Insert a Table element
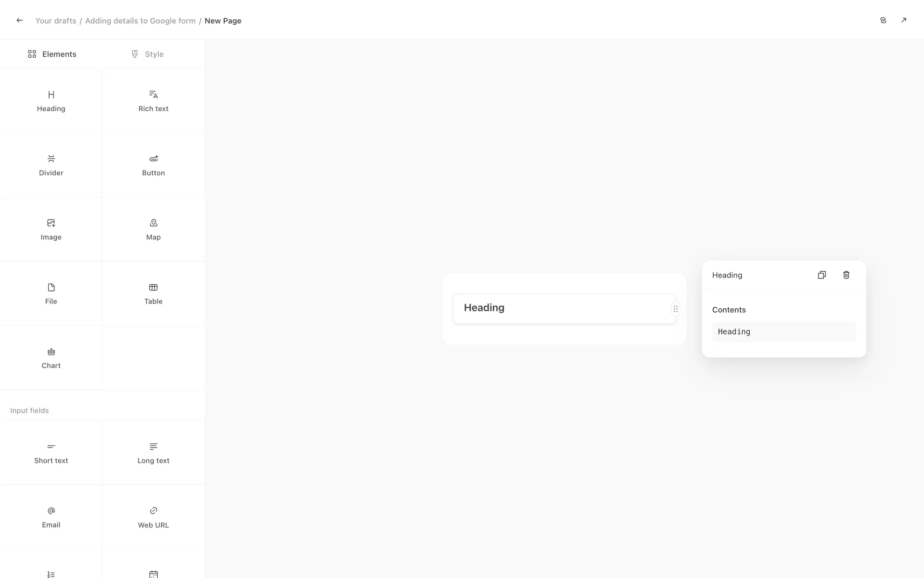The image size is (924, 578). (x=153, y=294)
